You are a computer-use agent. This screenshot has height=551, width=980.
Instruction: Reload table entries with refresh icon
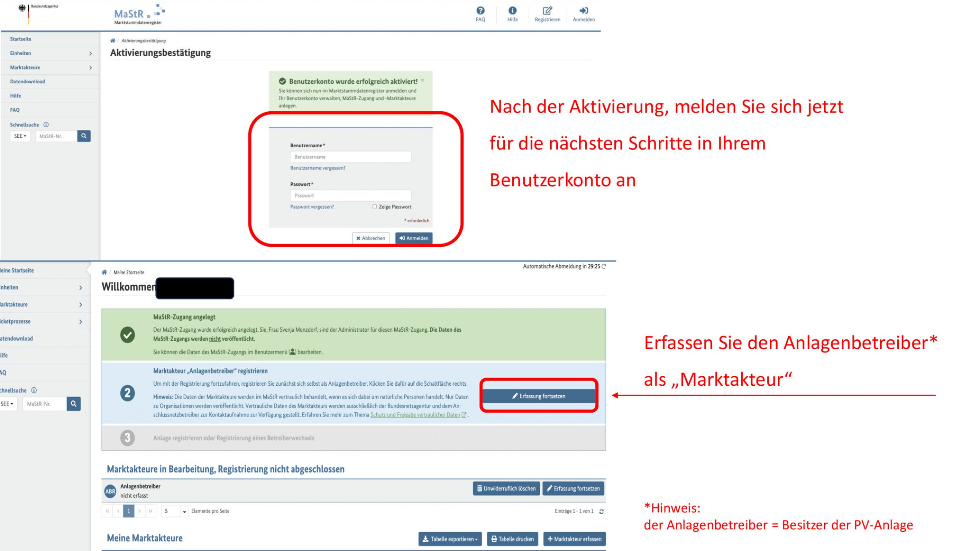click(601, 511)
